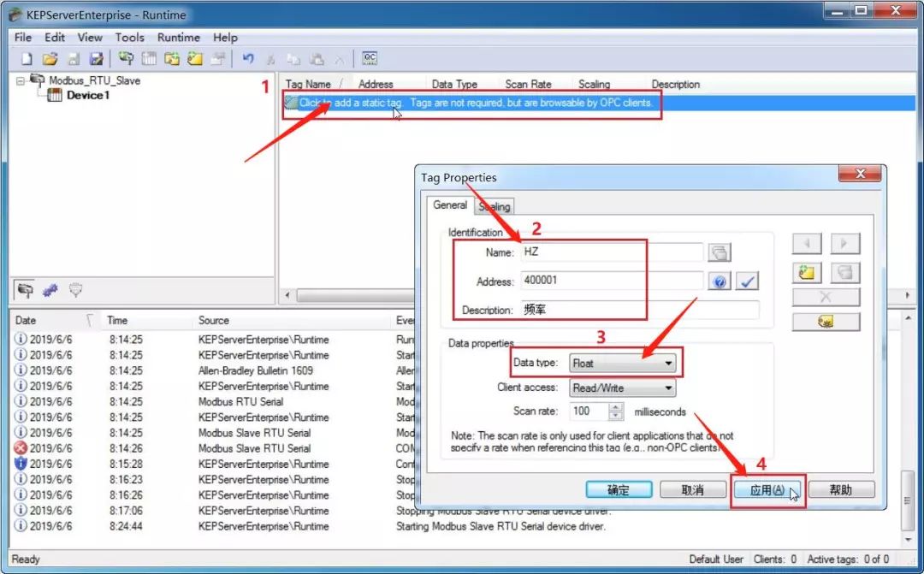The image size is (924, 574).
Task: Open the Client access Read/Write dropdown
Action: pyautogui.click(x=622, y=388)
